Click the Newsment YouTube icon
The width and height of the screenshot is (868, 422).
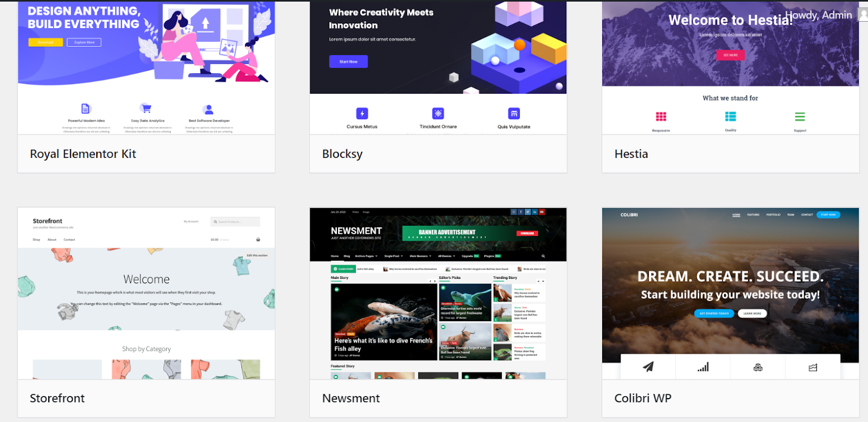point(542,212)
